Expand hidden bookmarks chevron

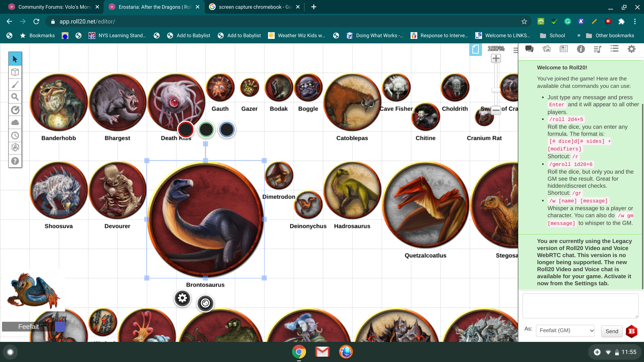[x=579, y=36]
